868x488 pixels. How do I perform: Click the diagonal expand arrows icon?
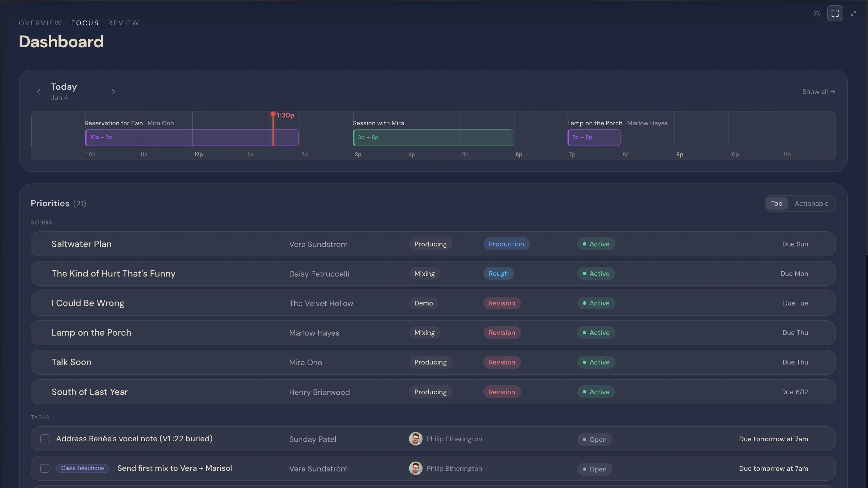[853, 14]
